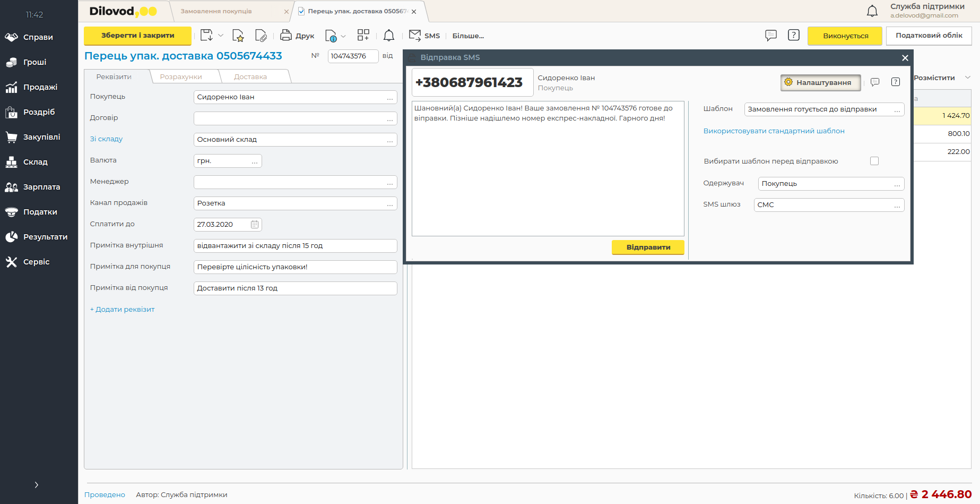Open notifications bell in top header
This screenshot has height=504, width=980.
pyautogui.click(x=872, y=11)
